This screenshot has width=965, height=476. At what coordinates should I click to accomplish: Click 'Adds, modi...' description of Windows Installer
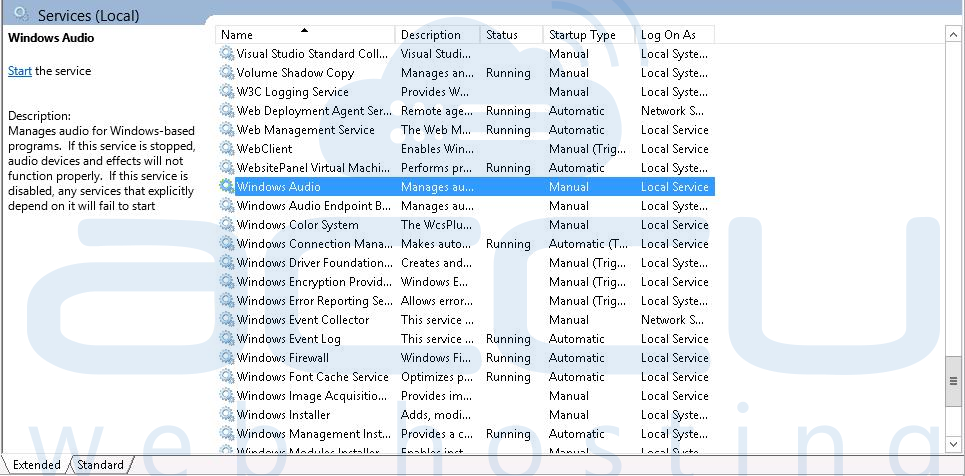coord(436,415)
